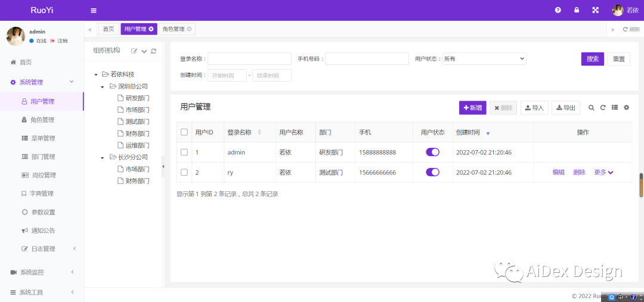Select all rows via header checkbox
The width and height of the screenshot is (644, 302).
pyautogui.click(x=184, y=132)
